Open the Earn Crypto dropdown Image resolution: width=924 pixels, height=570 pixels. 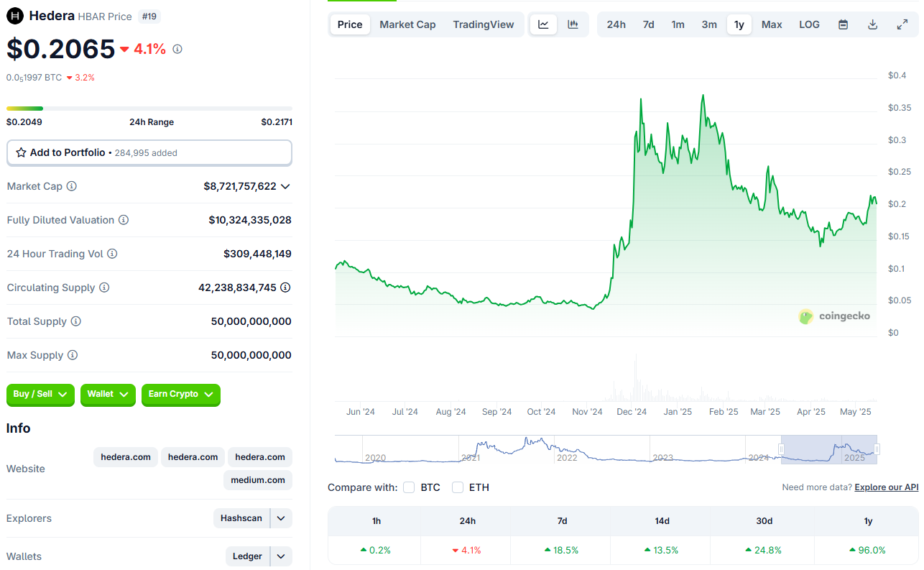181,394
